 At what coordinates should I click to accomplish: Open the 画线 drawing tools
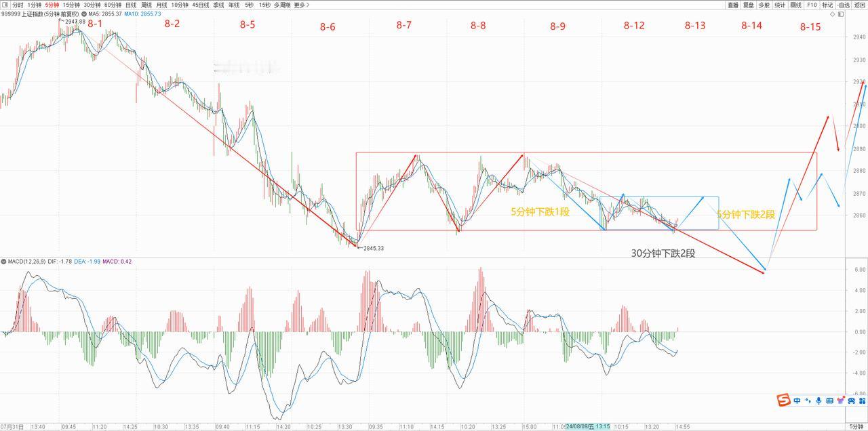(x=795, y=5)
